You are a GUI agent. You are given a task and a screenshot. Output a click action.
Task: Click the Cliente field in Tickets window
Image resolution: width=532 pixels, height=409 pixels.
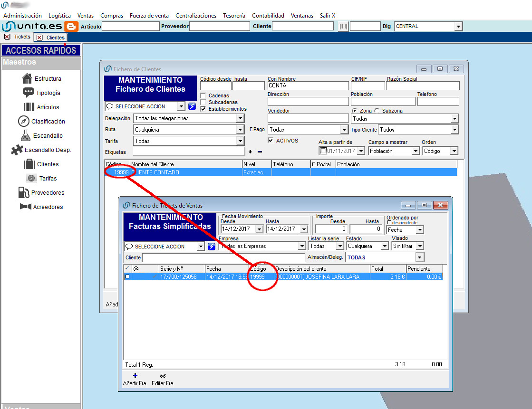(x=224, y=257)
